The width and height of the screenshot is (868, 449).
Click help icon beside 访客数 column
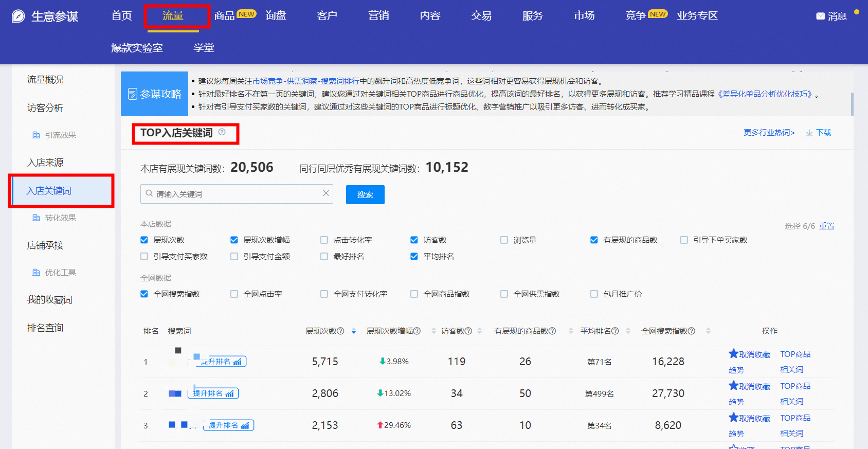coord(468,331)
